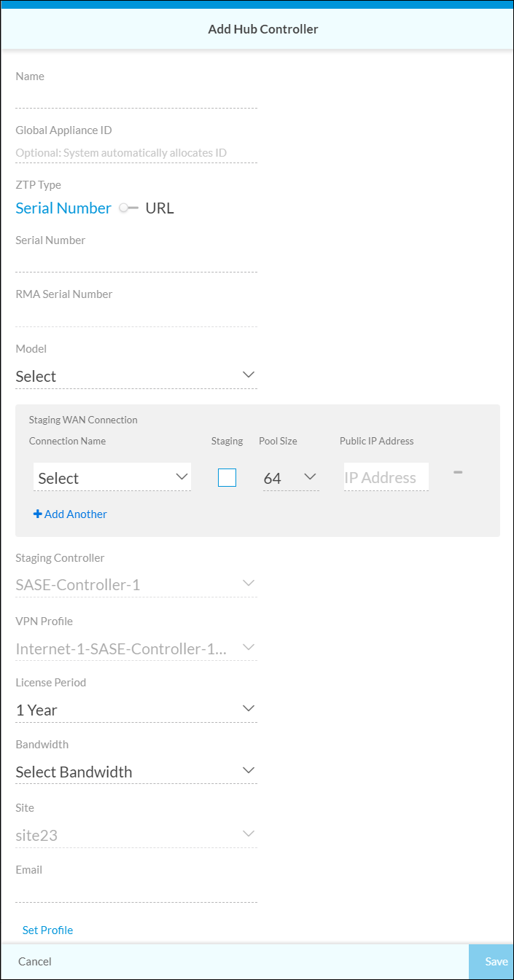Click the chevron on the License Period dropdown

pyautogui.click(x=248, y=707)
